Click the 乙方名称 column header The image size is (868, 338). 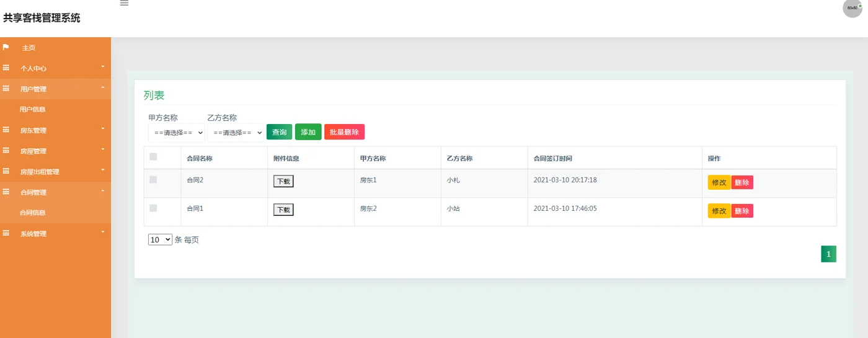[x=460, y=159]
